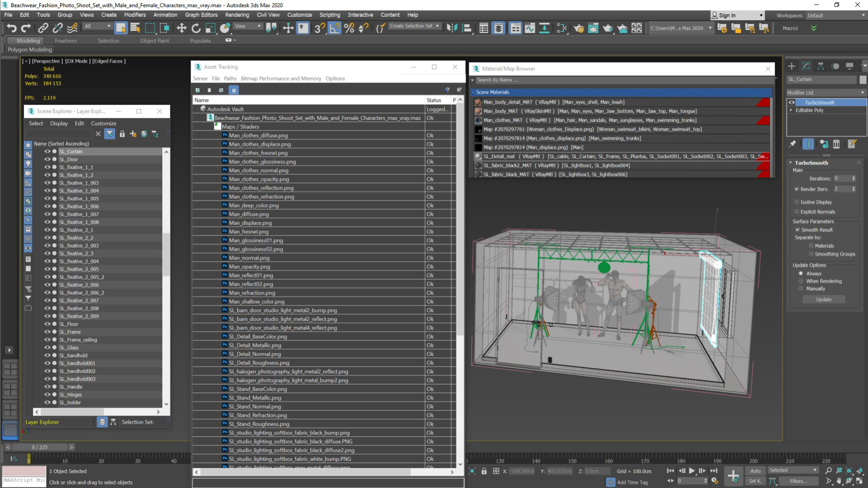Open the Curve Editor from toolbar
This screenshot has height=488, width=868.
(x=530, y=28)
